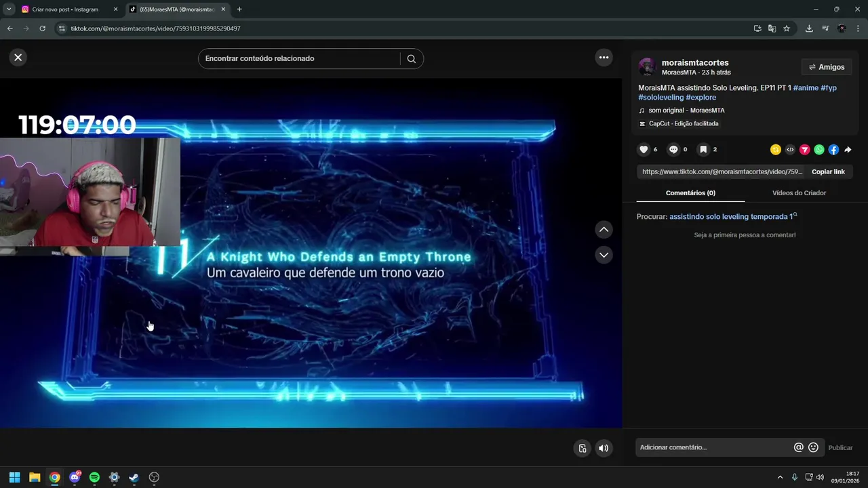
Task: Open moraismtacortes profile name
Action: click(x=695, y=62)
